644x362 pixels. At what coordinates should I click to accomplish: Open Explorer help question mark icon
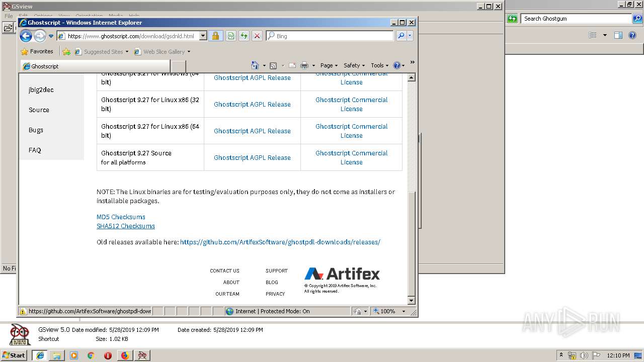point(633,35)
